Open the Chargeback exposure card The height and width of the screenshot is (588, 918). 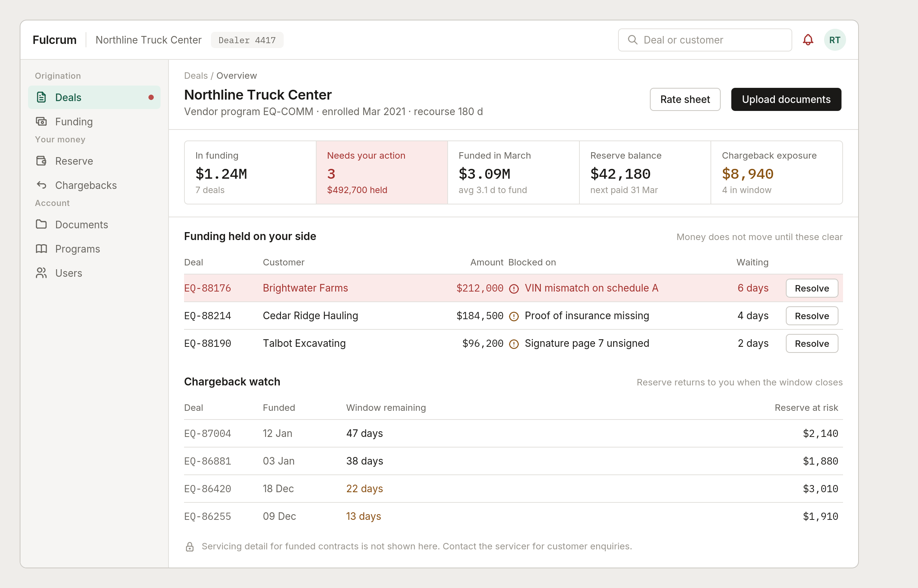777,173
